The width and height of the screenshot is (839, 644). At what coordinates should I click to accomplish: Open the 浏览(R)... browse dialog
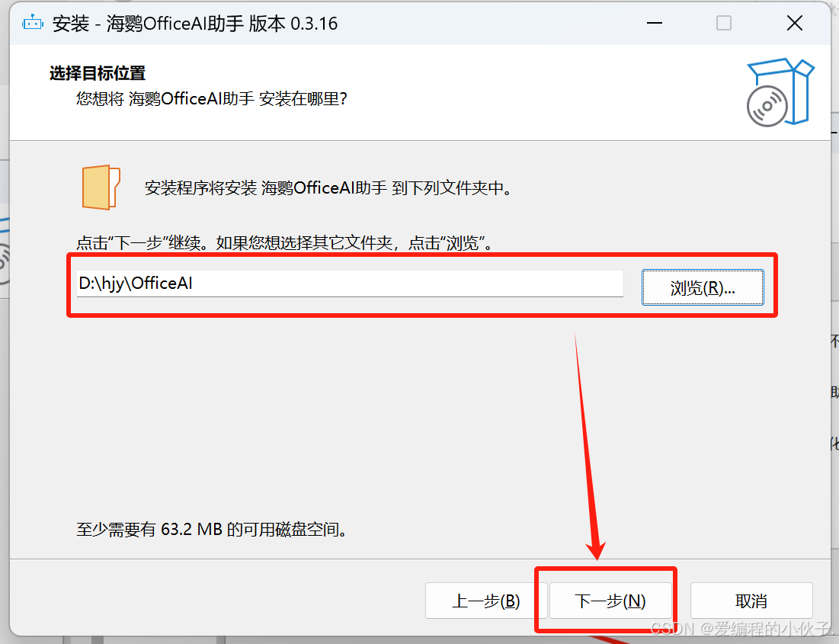click(703, 287)
